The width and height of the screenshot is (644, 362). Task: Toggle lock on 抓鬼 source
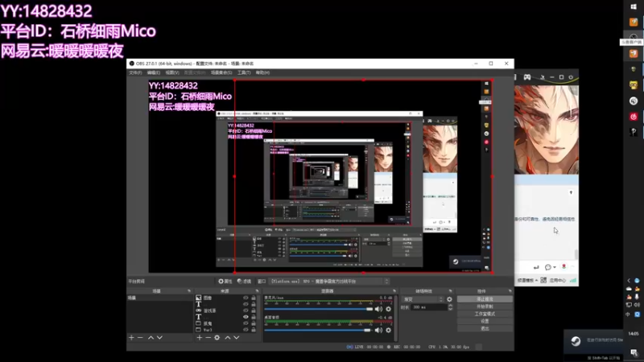coord(254,323)
